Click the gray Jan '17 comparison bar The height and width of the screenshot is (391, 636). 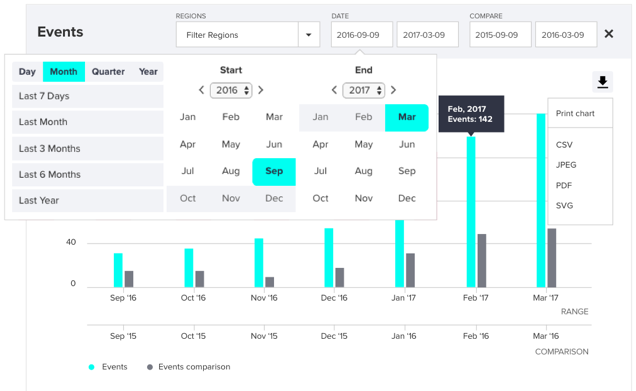click(x=410, y=271)
